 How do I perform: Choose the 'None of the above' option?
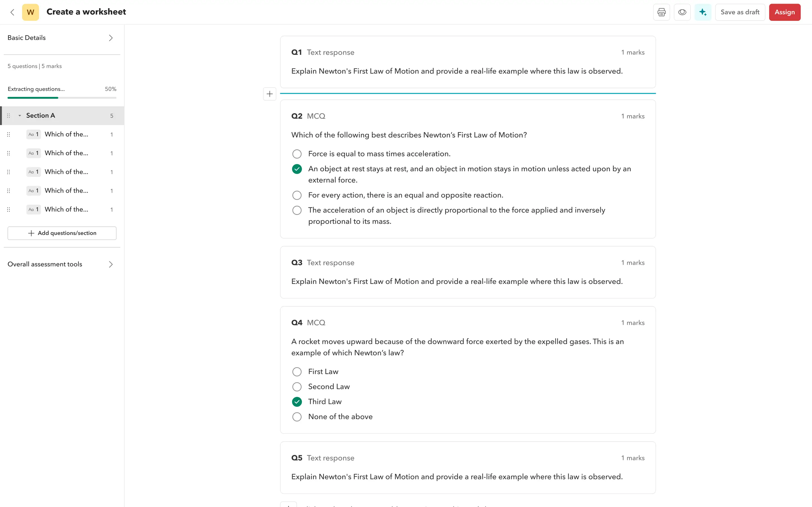pos(297,417)
